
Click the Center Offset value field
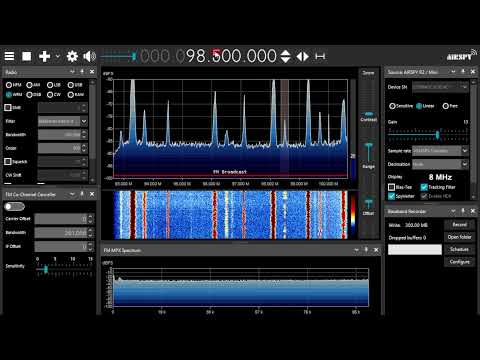[x=61, y=219]
